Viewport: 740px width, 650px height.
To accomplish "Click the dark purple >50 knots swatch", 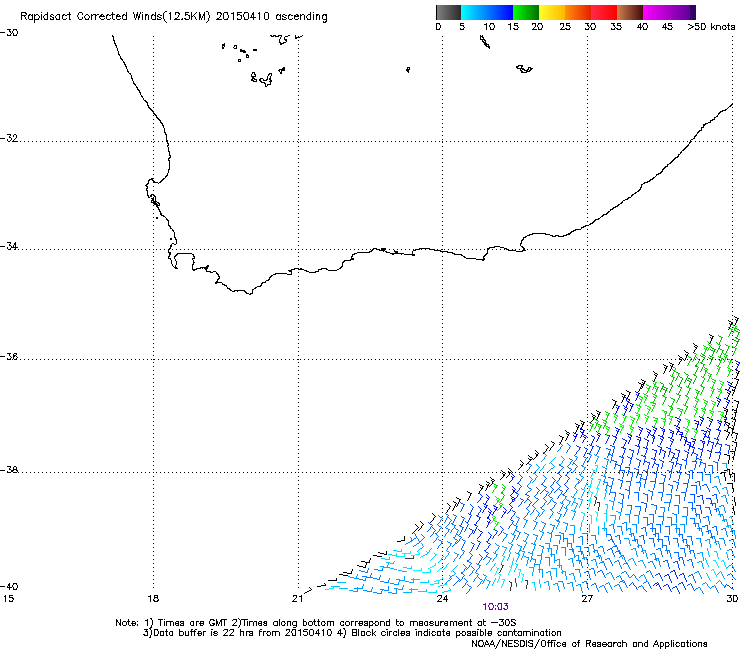I will click(x=693, y=12).
